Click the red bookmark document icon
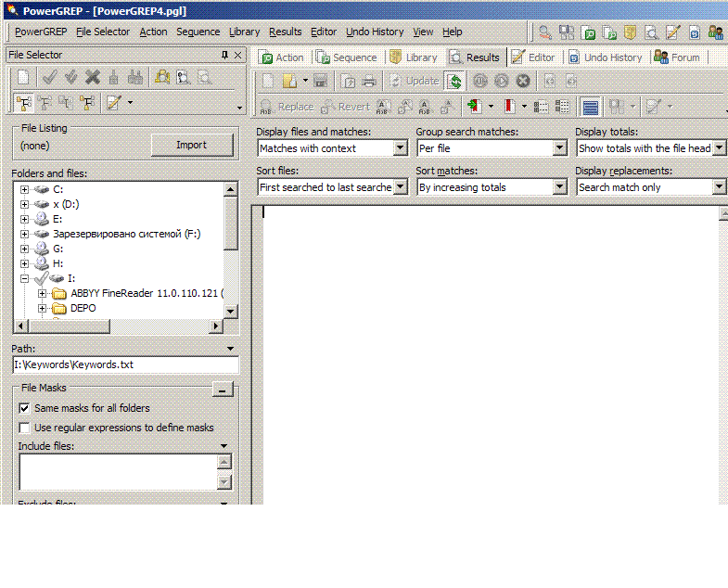 click(x=509, y=107)
